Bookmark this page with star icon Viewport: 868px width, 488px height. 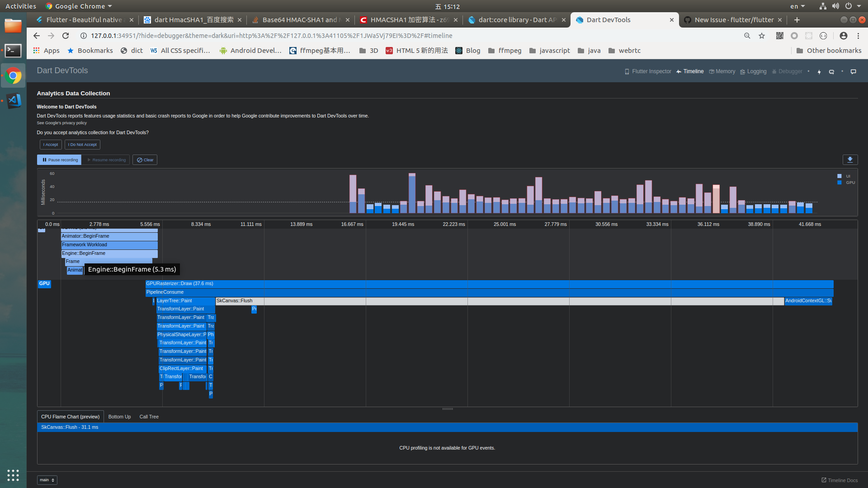click(x=762, y=36)
